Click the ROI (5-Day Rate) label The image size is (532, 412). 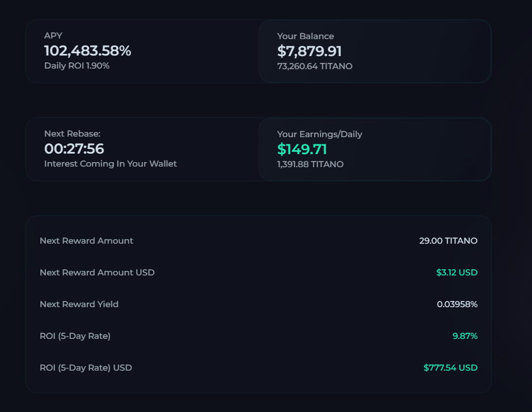point(75,336)
